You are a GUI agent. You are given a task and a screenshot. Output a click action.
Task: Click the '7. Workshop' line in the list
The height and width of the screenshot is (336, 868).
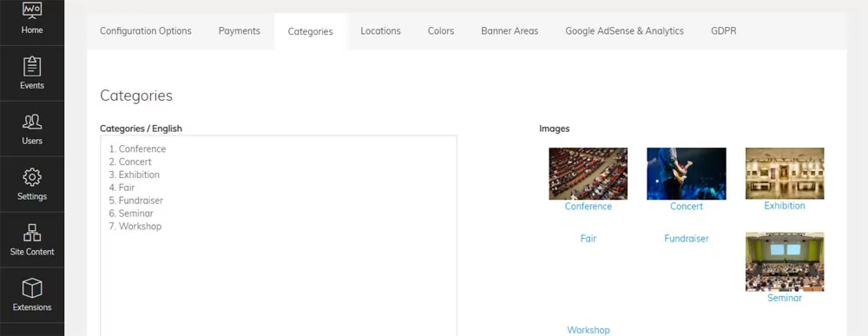pyautogui.click(x=135, y=227)
